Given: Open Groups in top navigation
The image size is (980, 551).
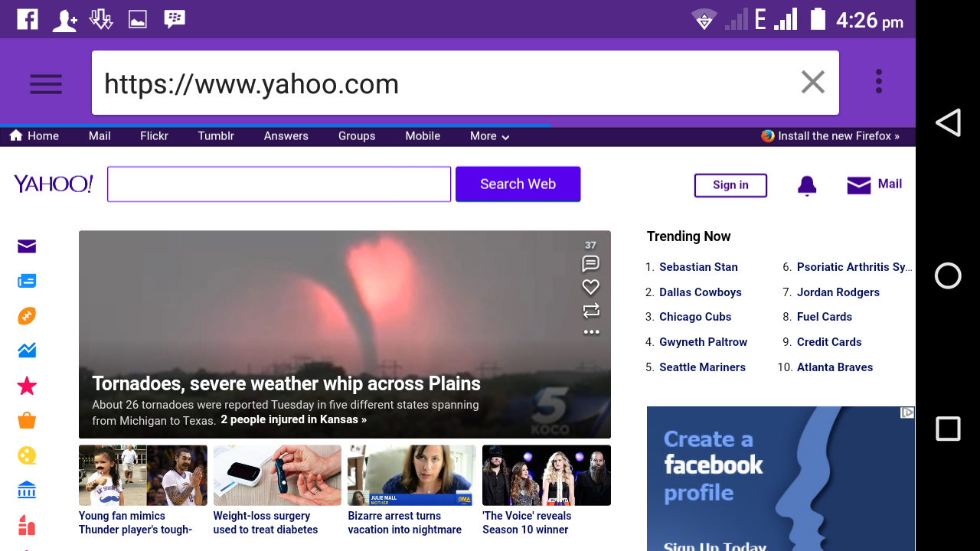Looking at the screenshot, I should [x=357, y=136].
